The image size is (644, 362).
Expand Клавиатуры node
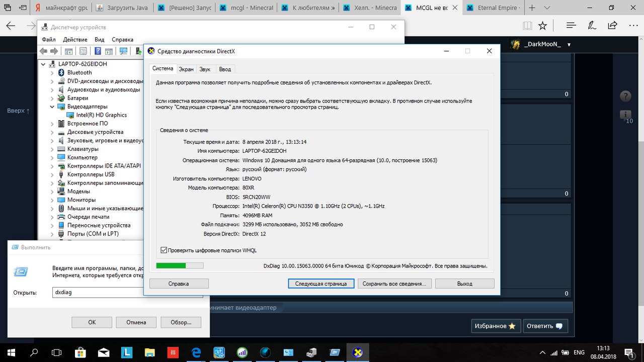(x=52, y=149)
